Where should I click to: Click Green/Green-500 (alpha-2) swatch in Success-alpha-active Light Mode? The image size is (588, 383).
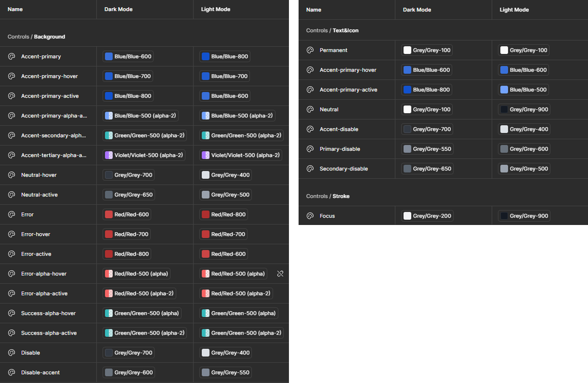click(x=206, y=333)
